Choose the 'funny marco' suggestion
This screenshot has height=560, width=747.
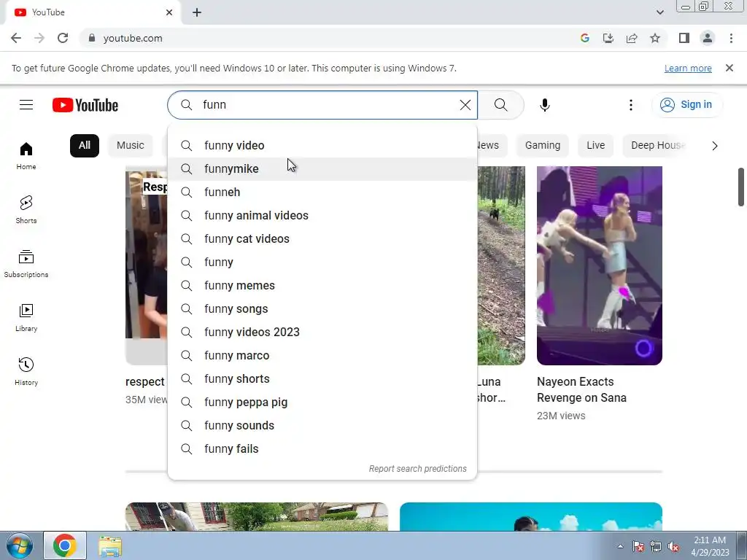pos(322,355)
